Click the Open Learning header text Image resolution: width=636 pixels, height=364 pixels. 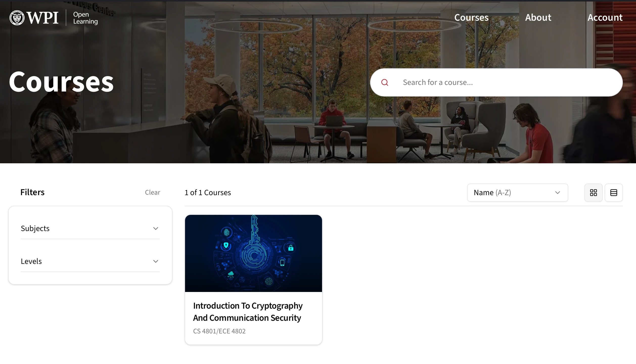pos(85,18)
